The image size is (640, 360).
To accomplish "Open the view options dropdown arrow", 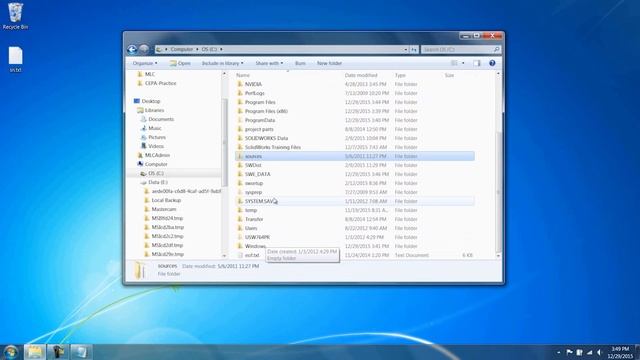I will 463,63.
